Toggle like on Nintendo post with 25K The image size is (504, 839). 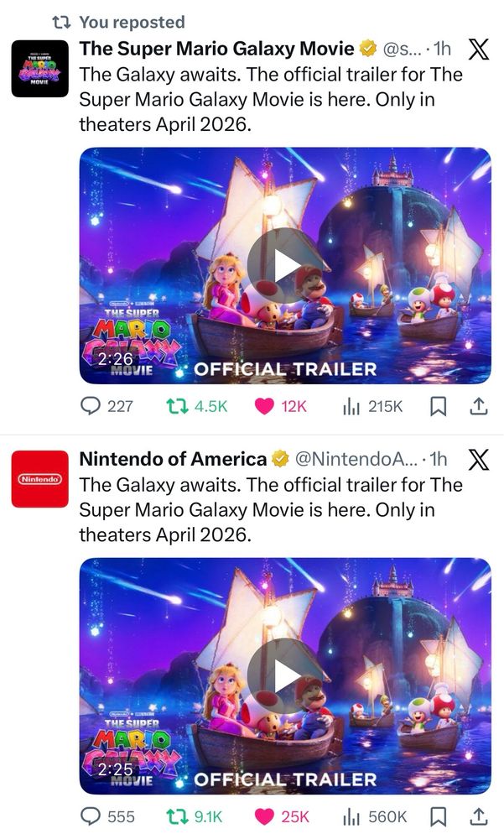(x=282, y=817)
